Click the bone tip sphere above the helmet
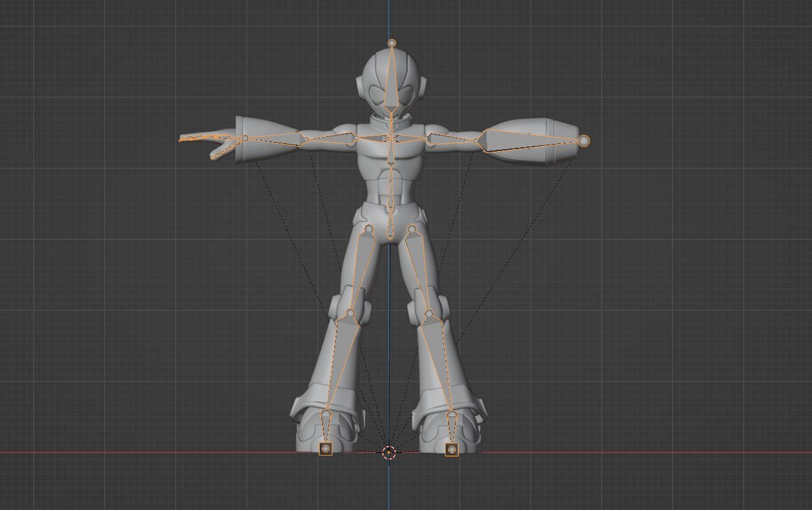 pos(392,44)
